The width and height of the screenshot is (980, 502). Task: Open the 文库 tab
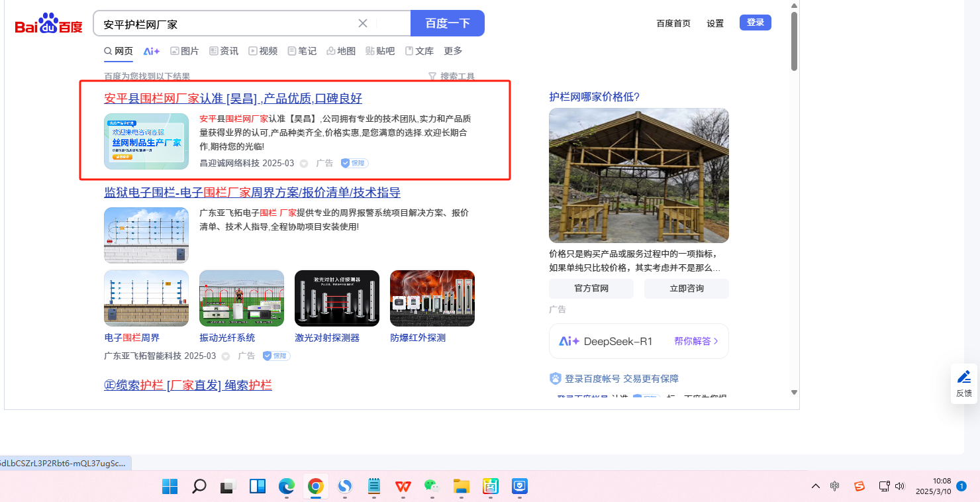[x=419, y=51]
